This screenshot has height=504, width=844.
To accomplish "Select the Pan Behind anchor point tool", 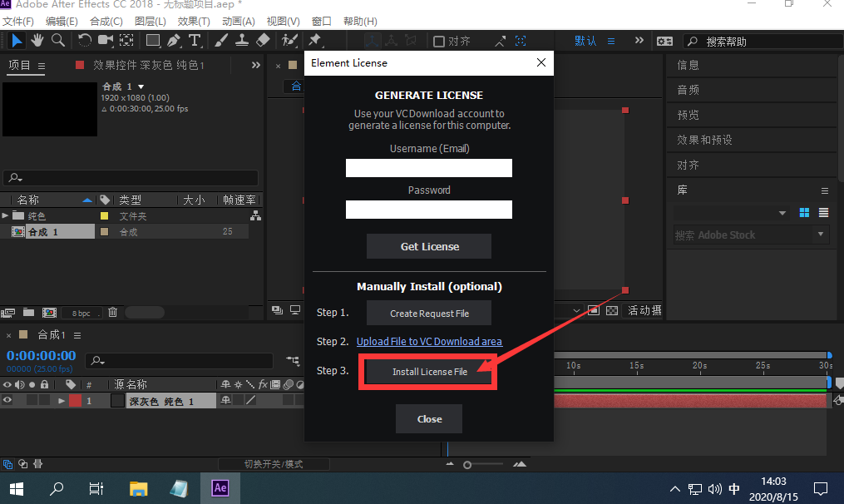I will click(x=126, y=41).
